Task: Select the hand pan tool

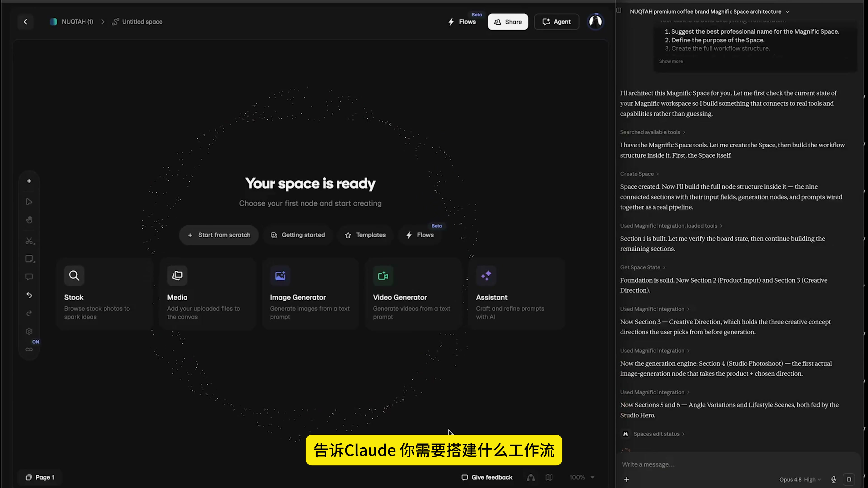Action: click(29, 220)
